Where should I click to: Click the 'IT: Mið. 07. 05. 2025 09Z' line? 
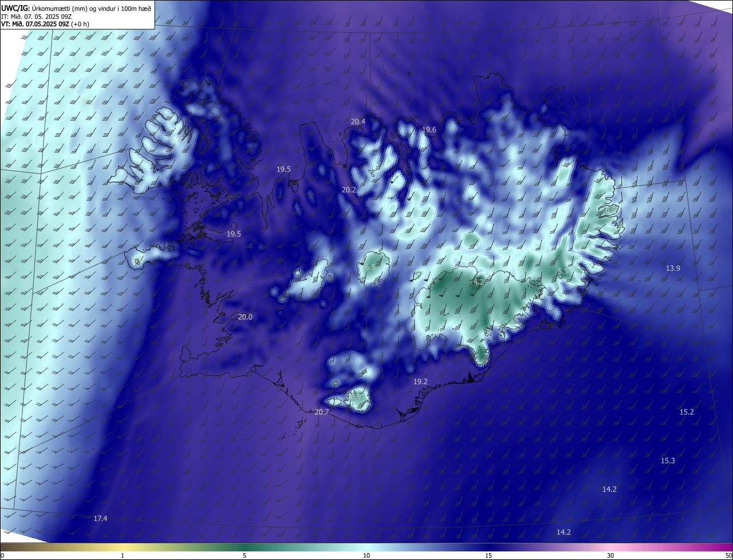pos(36,16)
